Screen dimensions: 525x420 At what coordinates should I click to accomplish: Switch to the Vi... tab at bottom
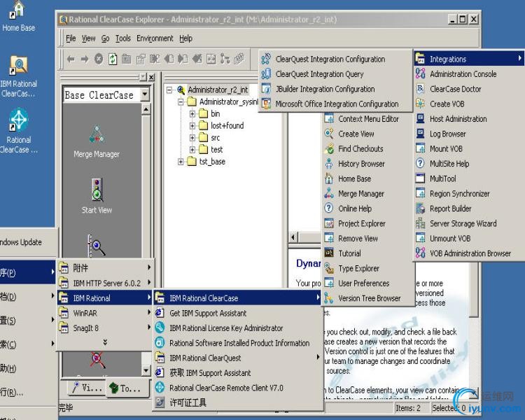[x=87, y=388]
